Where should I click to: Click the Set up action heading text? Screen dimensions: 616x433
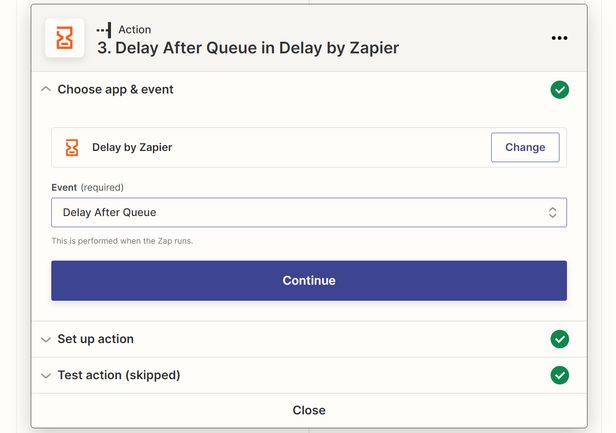95,339
